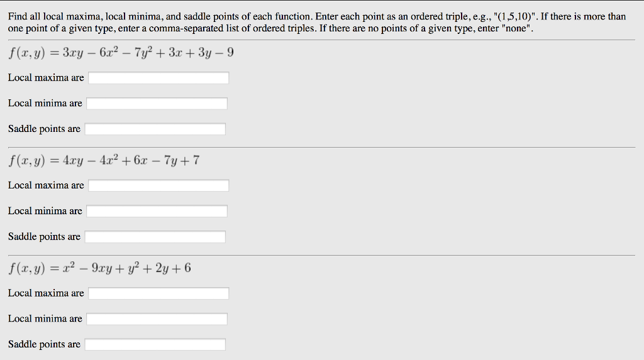This screenshot has width=644, height=360.
Task: Focus Local maxima input for 4xy − 4x² function
Action: point(158,186)
